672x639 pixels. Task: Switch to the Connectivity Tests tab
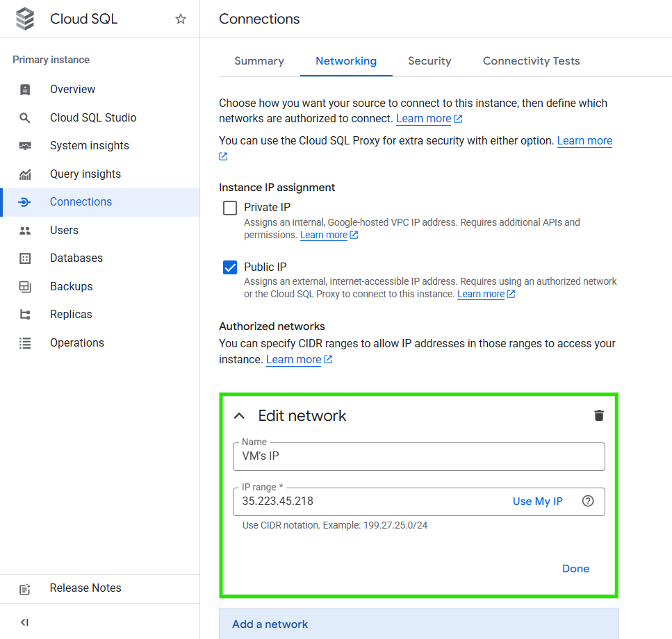click(531, 61)
